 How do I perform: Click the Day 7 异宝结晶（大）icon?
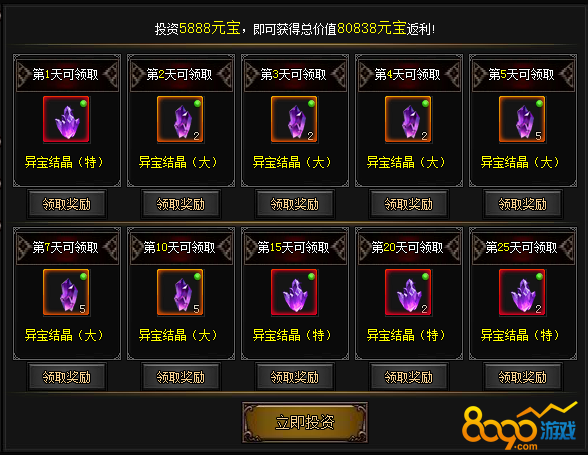coord(66,292)
